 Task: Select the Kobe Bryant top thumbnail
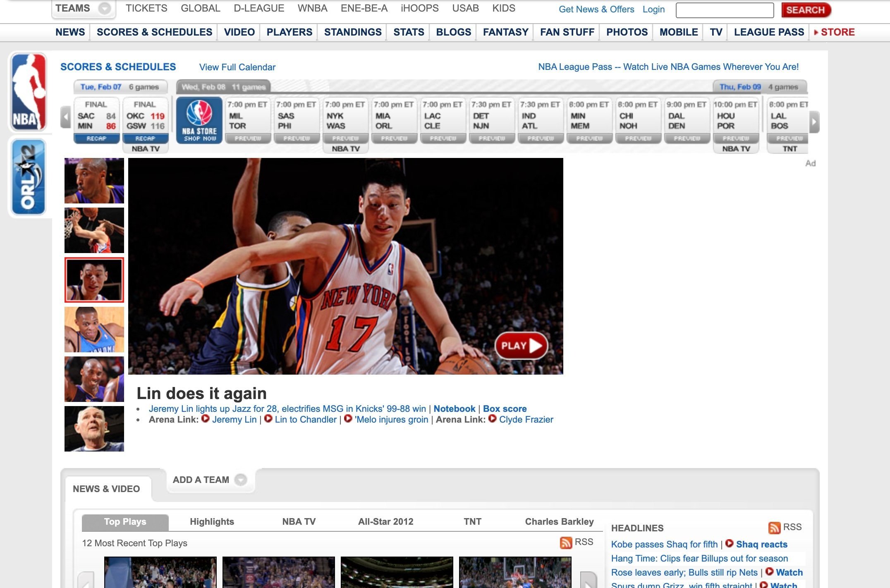(94, 181)
